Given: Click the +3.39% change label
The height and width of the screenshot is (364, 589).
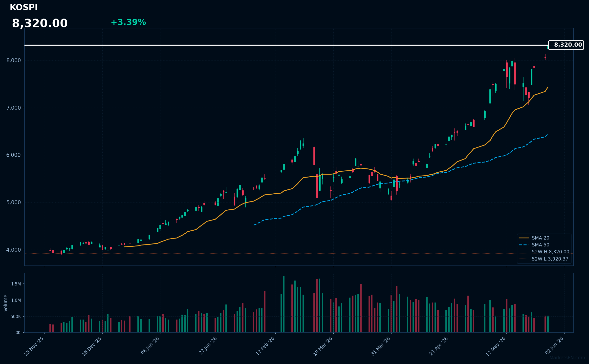Looking at the screenshot, I should click(128, 22).
